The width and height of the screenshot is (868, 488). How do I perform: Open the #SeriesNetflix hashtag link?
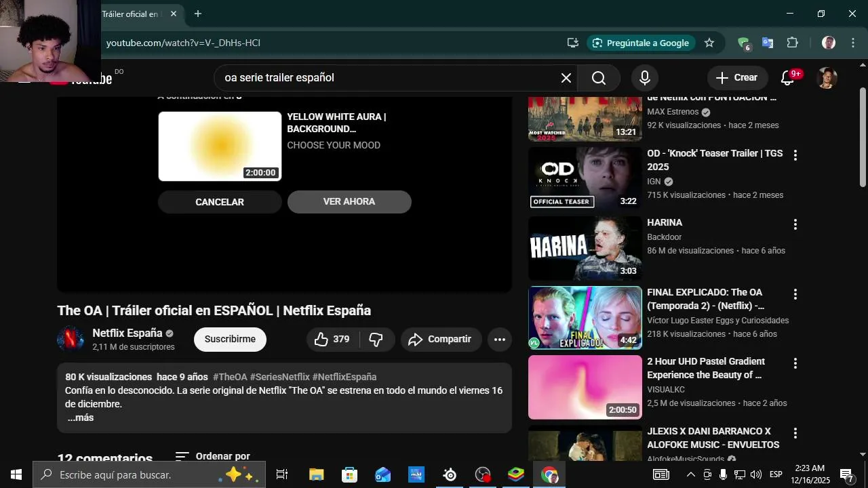point(279,378)
